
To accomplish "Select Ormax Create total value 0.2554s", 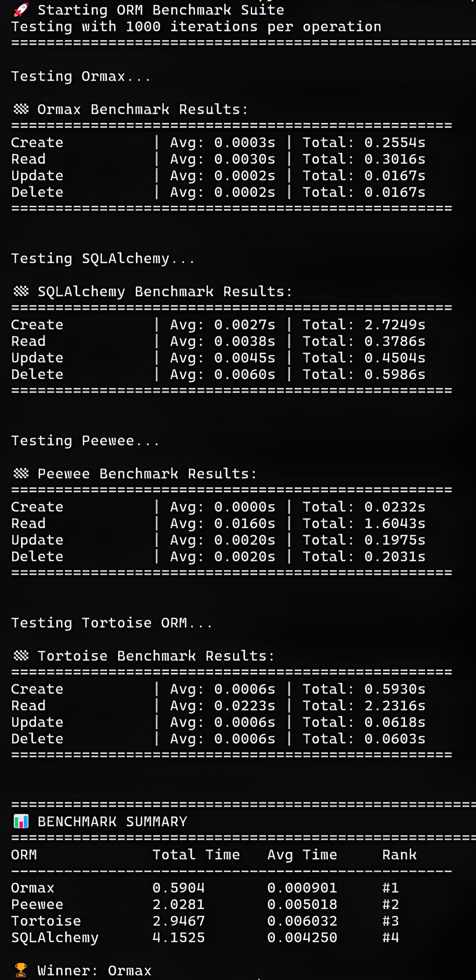I will (x=395, y=143).
